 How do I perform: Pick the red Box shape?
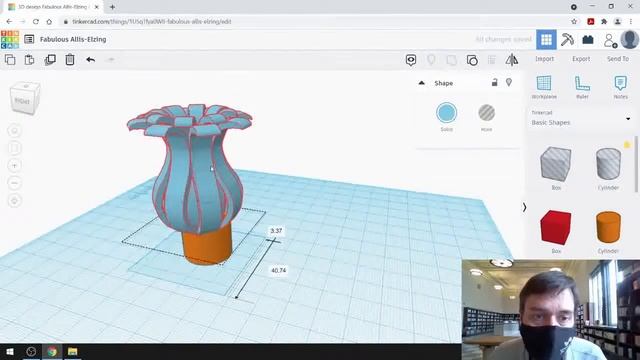click(x=556, y=227)
